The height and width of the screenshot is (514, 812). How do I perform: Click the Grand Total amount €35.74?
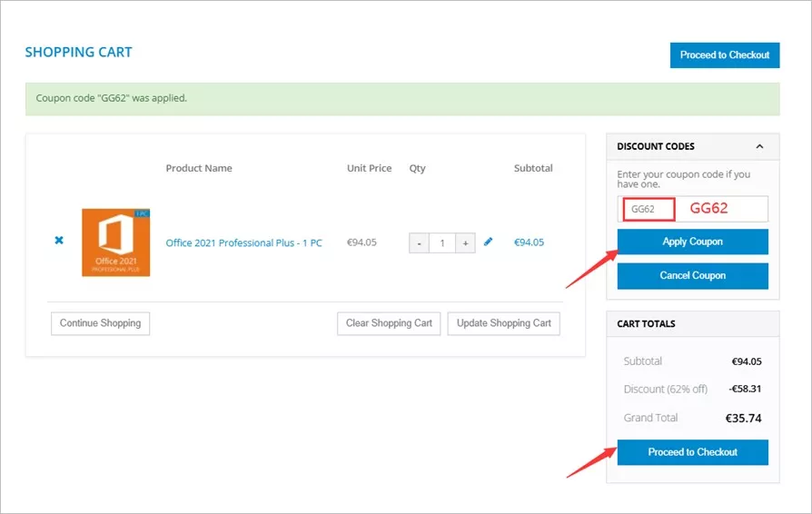pos(742,419)
